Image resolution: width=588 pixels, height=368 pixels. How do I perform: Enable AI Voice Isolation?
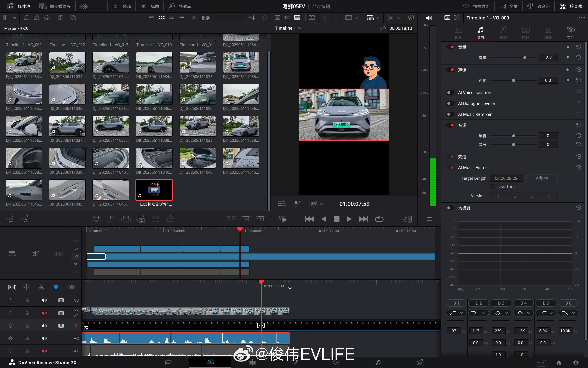tap(450, 93)
